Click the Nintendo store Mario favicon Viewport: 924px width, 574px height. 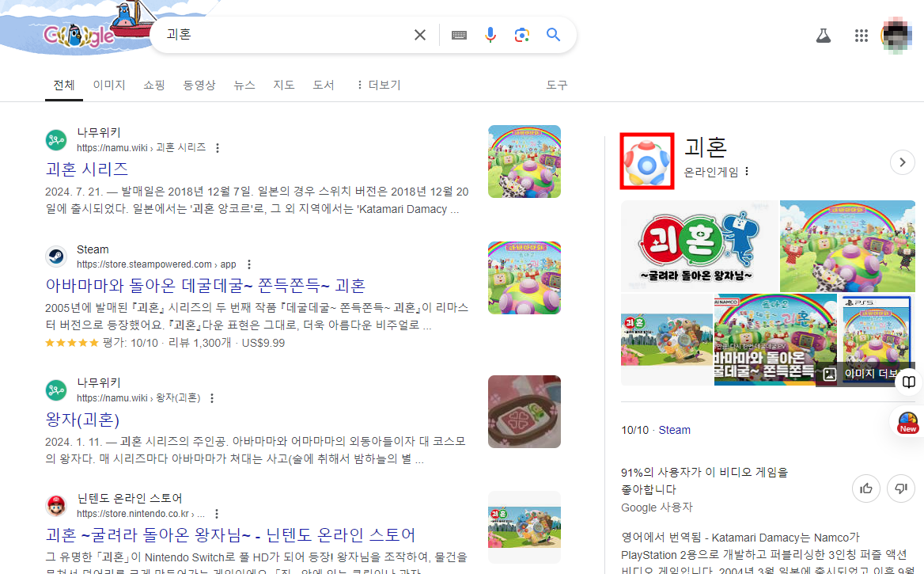pyautogui.click(x=56, y=506)
